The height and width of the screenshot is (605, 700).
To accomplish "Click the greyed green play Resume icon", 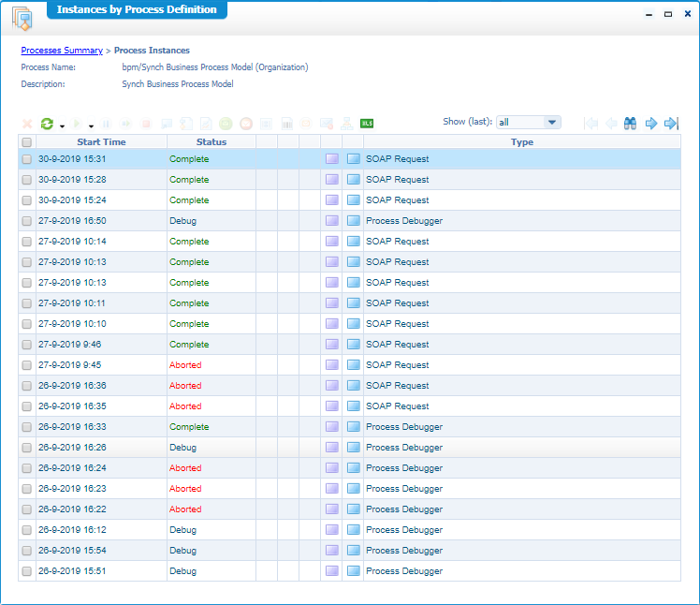I will point(77,124).
